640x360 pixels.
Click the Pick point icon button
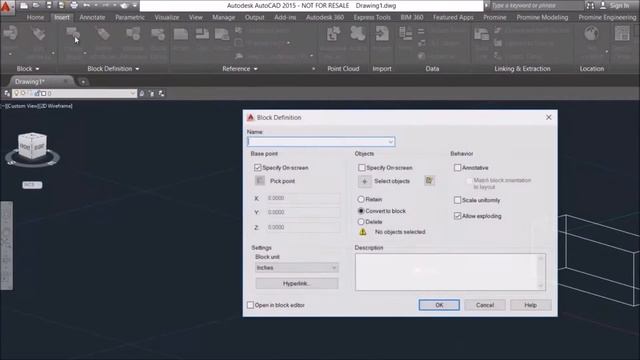tap(260, 181)
